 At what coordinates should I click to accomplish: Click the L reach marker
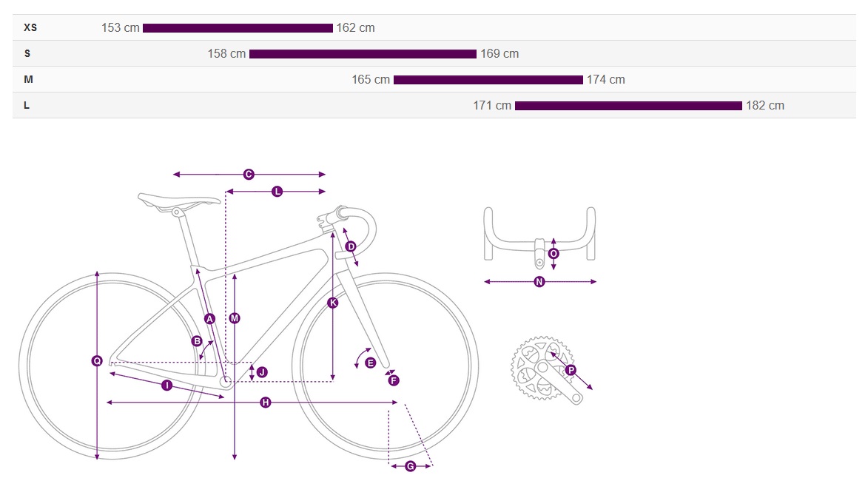point(277,192)
